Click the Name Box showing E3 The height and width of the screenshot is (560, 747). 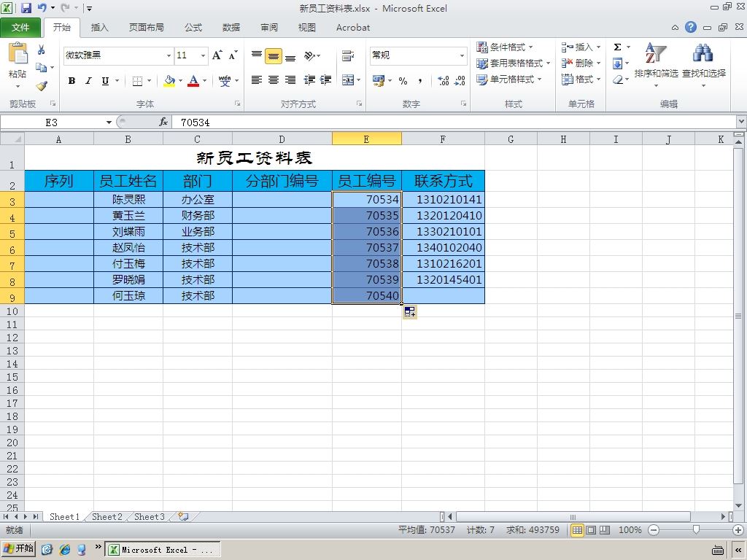pos(52,122)
